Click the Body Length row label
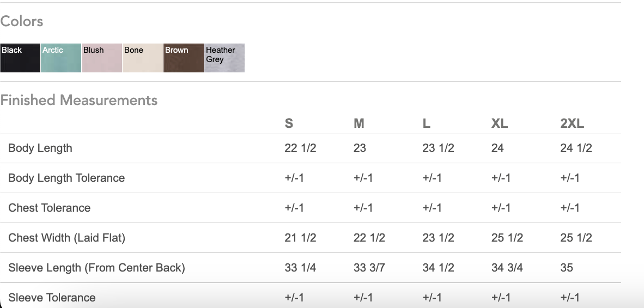 pyautogui.click(x=40, y=148)
